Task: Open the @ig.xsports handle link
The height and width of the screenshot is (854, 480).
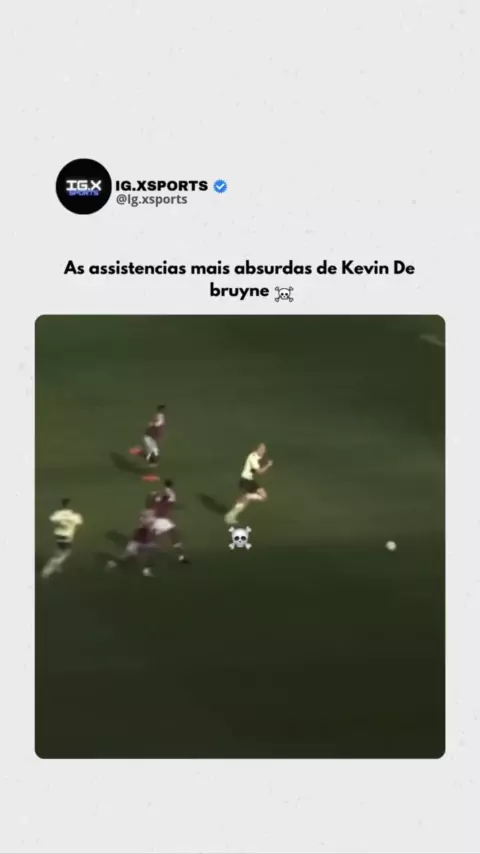Action: pos(151,199)
